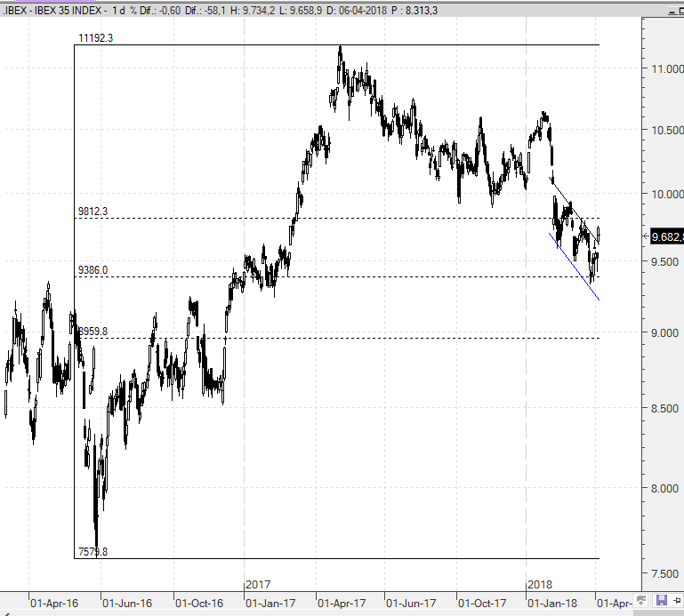Select the Fibonacci level label 9812.3
The image size is (684, 616).
93,212
